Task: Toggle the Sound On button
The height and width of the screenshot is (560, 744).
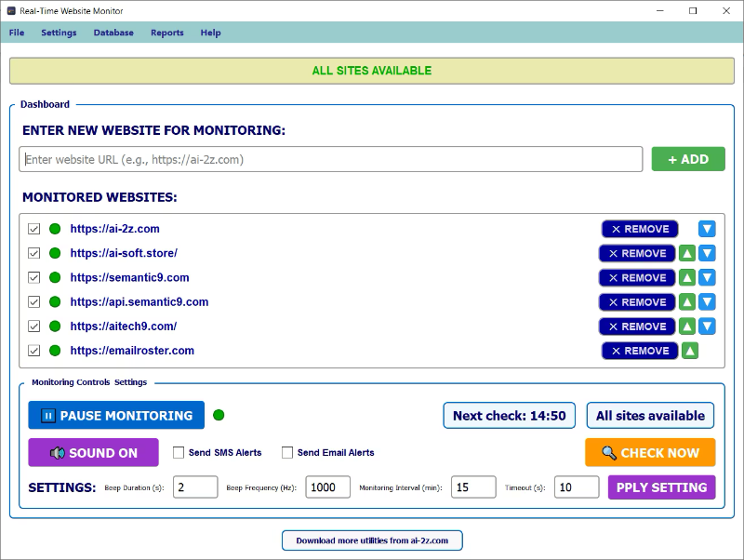Action: [93, 453]
